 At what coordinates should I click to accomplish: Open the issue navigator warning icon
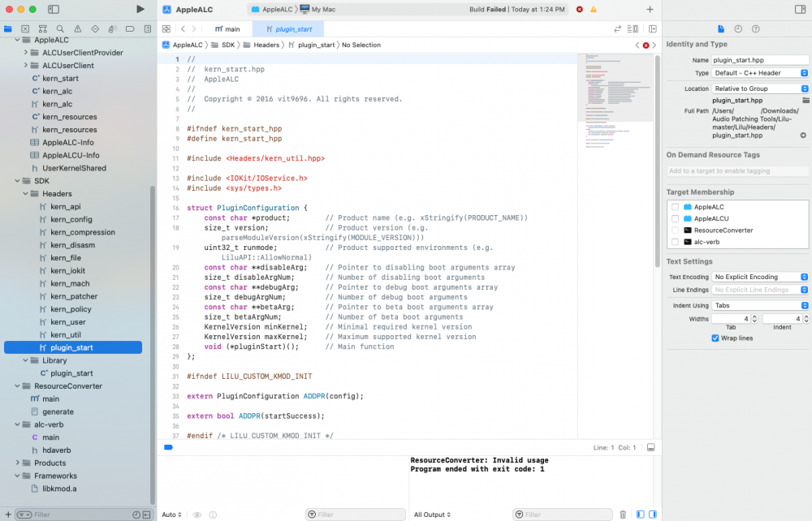tap(78, 29)
